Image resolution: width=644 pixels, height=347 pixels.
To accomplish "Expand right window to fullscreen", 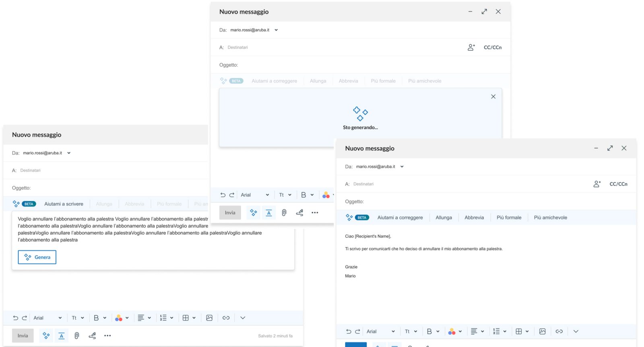I will tap(610, 148).
